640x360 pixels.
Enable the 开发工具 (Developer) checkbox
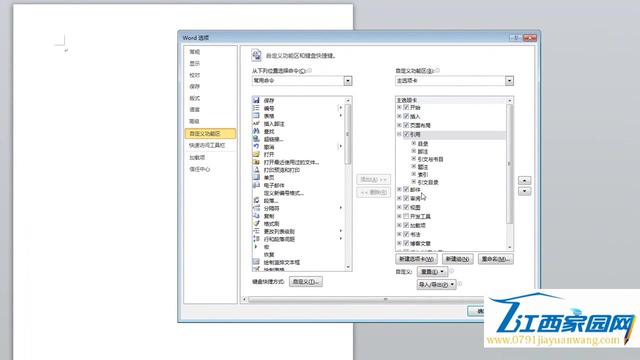point(406,216)
